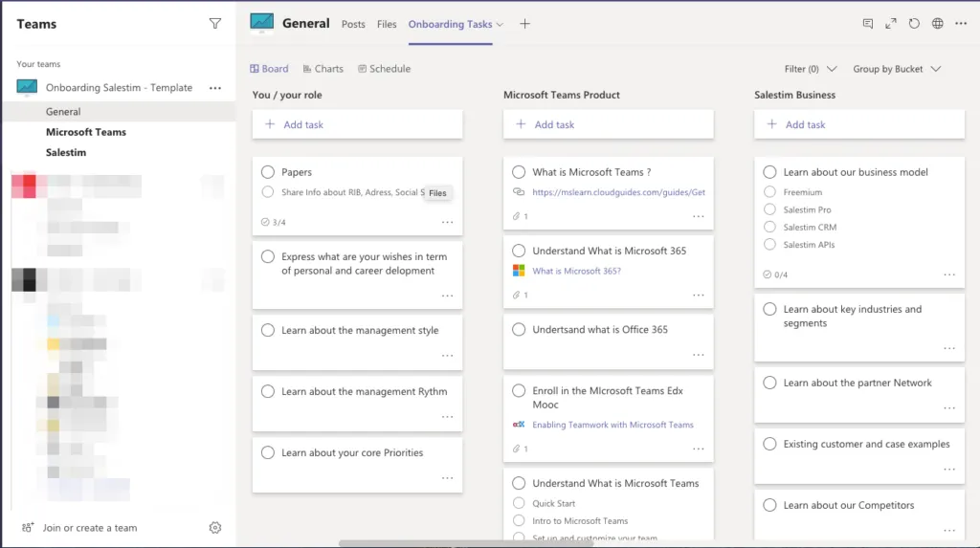Open more options on partner Network card

tap(949, 408)
